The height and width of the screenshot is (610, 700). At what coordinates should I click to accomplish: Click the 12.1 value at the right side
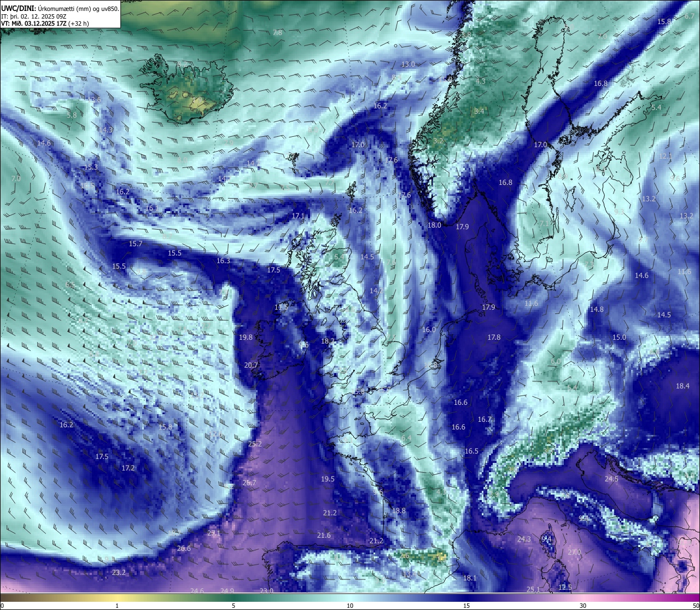click(x=665, y=156)
